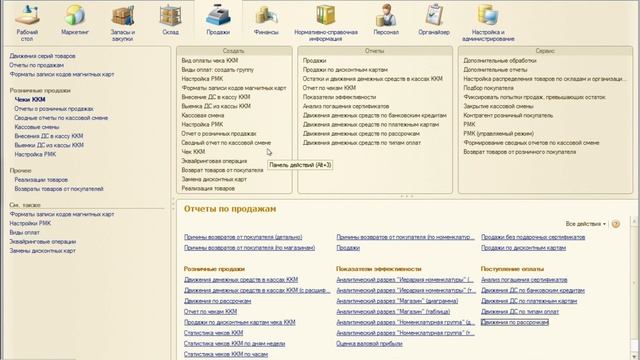The height and width of the screenshot is (360, 640).
Task: Create Выемка ДС из кассы ККМ
Action: pyautogui.click(x=216, y=106)
